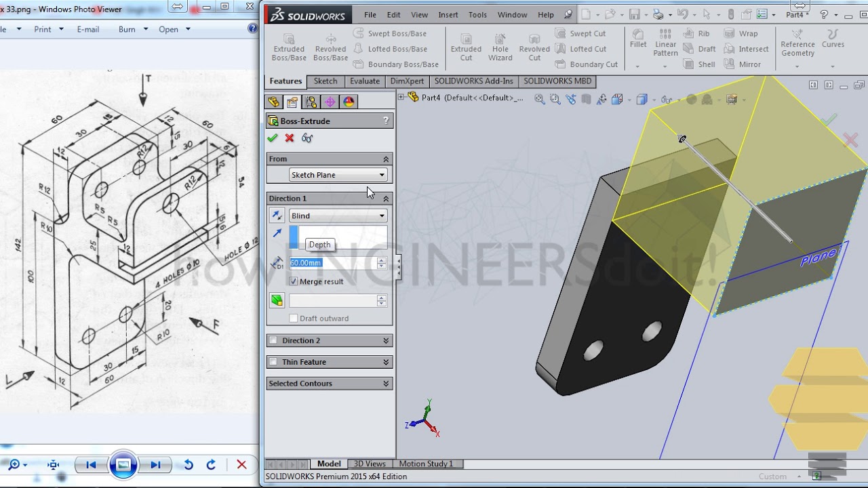
Task: Choose the Wrap tool
Action: click(741, 33)
